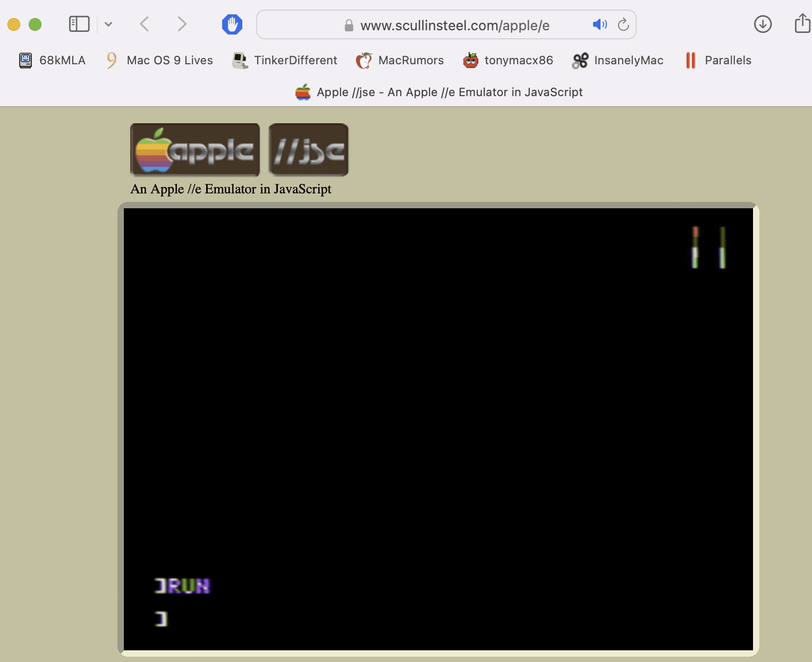The width and height of the screenshot is (812, 662).
Task: Go forward with the forward arrow
Action: [182, 24]
